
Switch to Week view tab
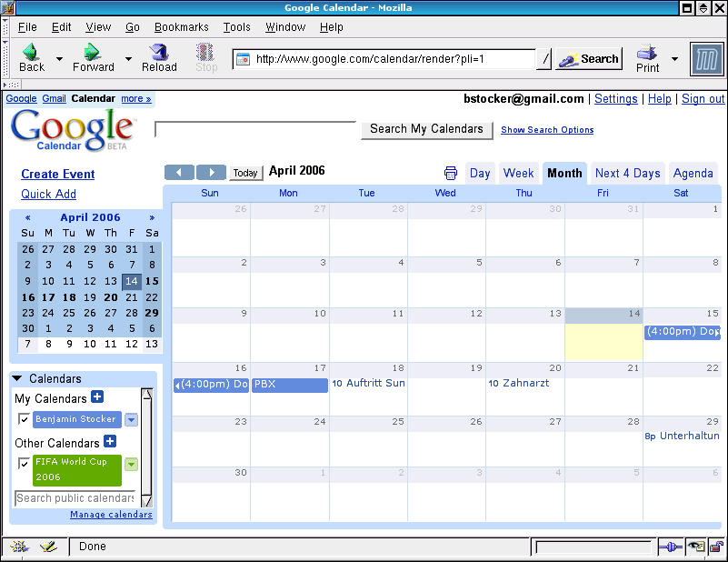pos(518,174)
